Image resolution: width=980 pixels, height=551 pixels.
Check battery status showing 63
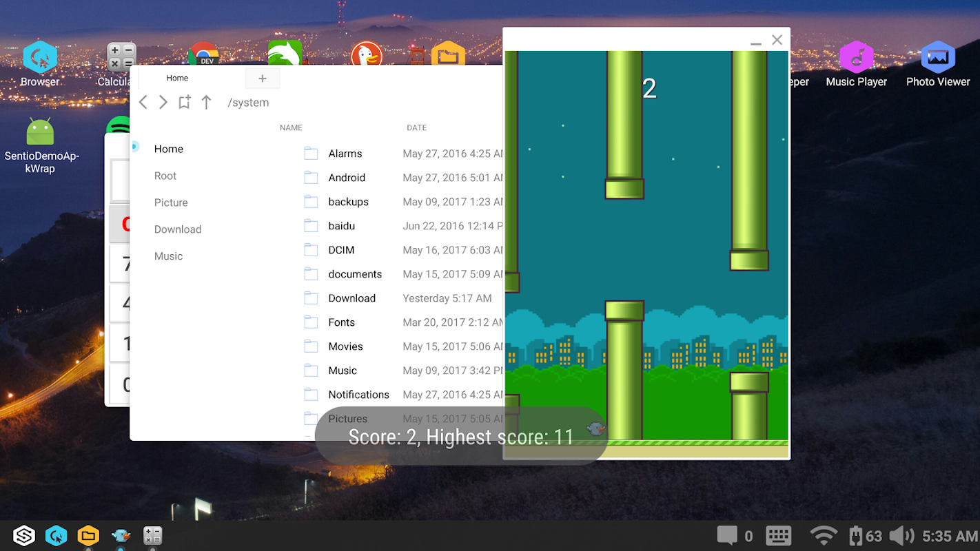[x=866, y=536]
